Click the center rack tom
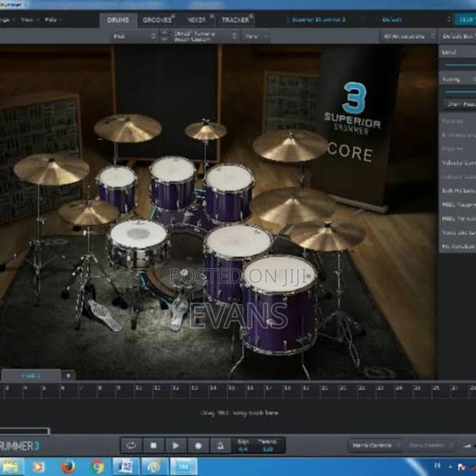Viewport: 476px width, 476px height. 173,182
